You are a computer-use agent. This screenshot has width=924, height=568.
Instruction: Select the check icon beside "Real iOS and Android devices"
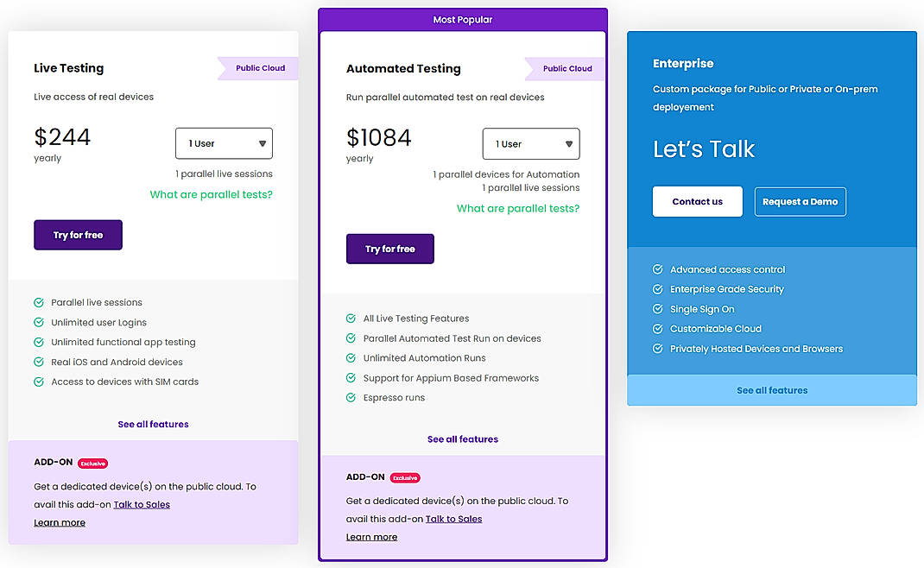(38, 362)
